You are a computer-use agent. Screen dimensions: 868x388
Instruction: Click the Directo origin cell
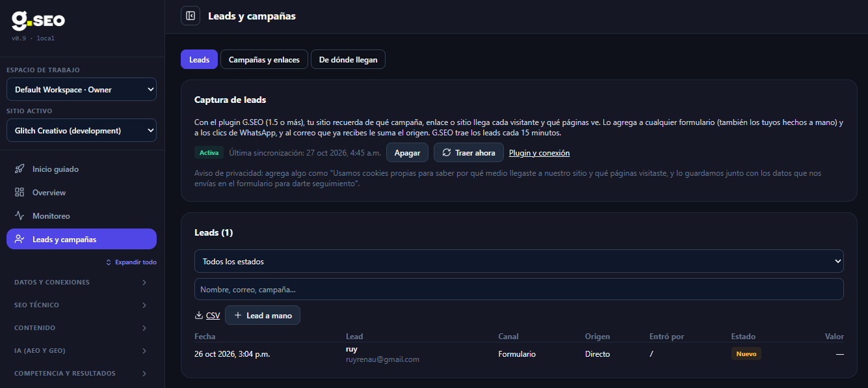(x=598, y=354)
